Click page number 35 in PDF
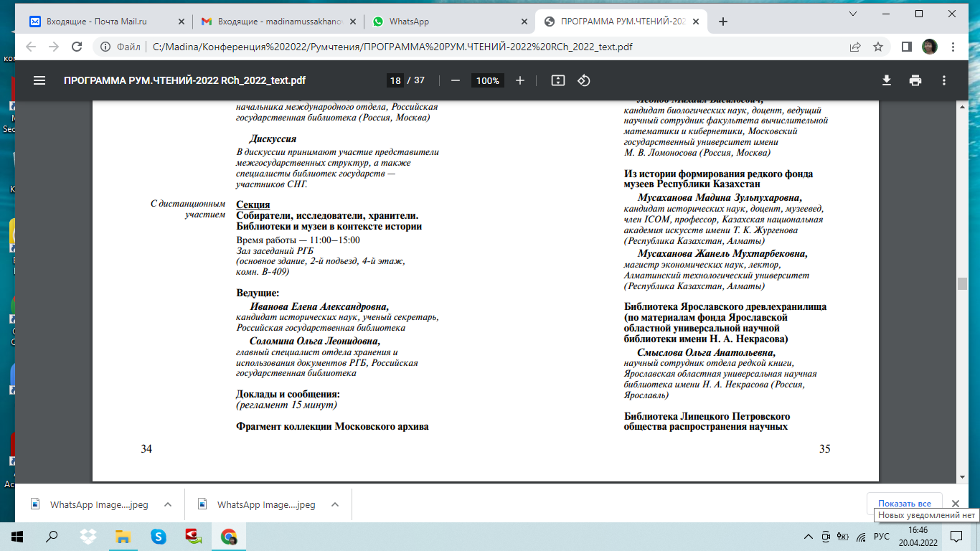 (x=824, y=449)
